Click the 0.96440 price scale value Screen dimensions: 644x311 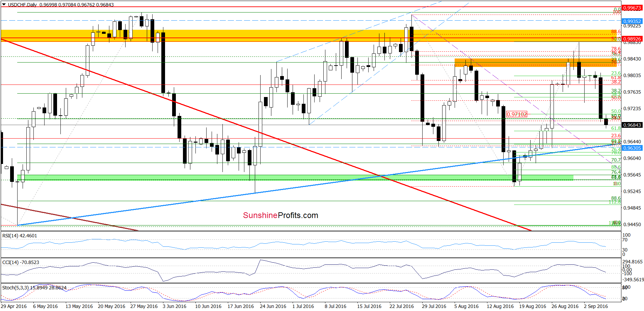pos(632,142)
